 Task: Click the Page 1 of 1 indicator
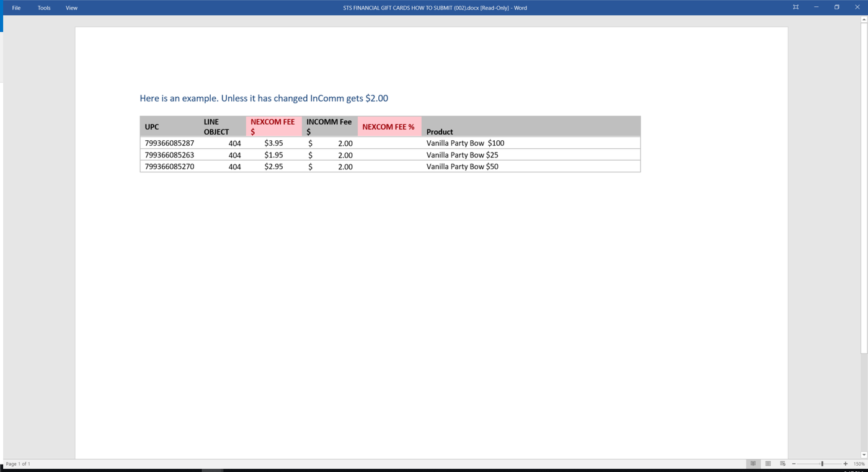18,464
